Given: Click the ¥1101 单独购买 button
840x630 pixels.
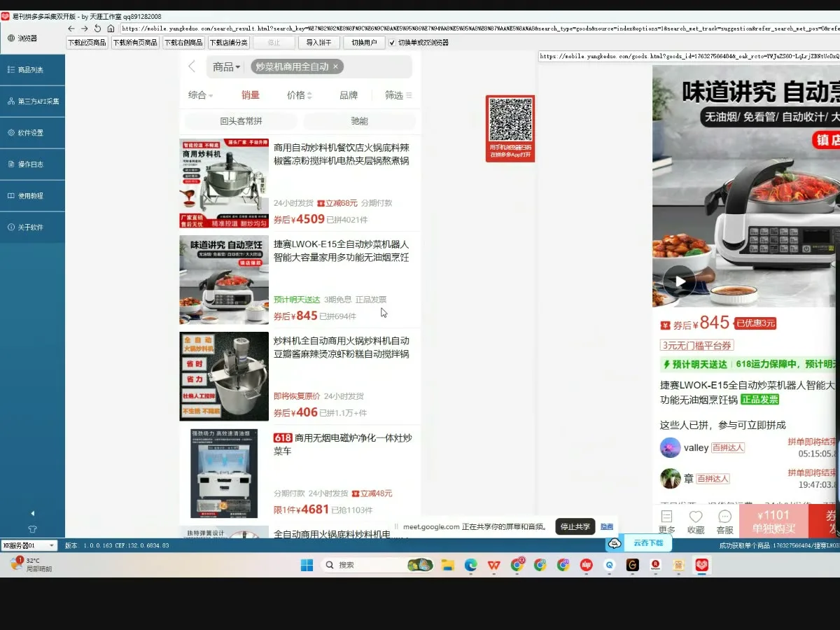Looking at the screenshot, I should click(773, 521).
